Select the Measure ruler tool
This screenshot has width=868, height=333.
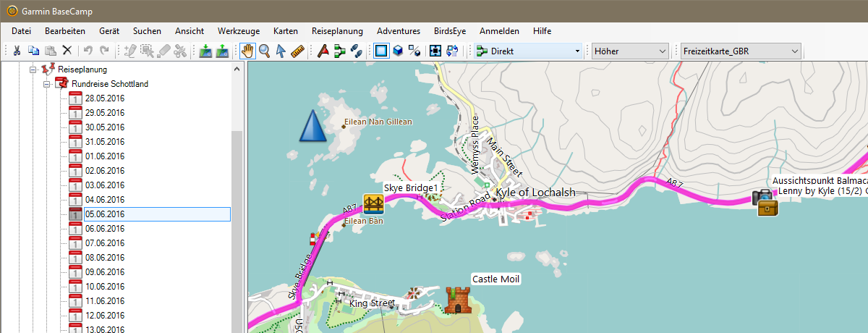[x=298, y=51]
